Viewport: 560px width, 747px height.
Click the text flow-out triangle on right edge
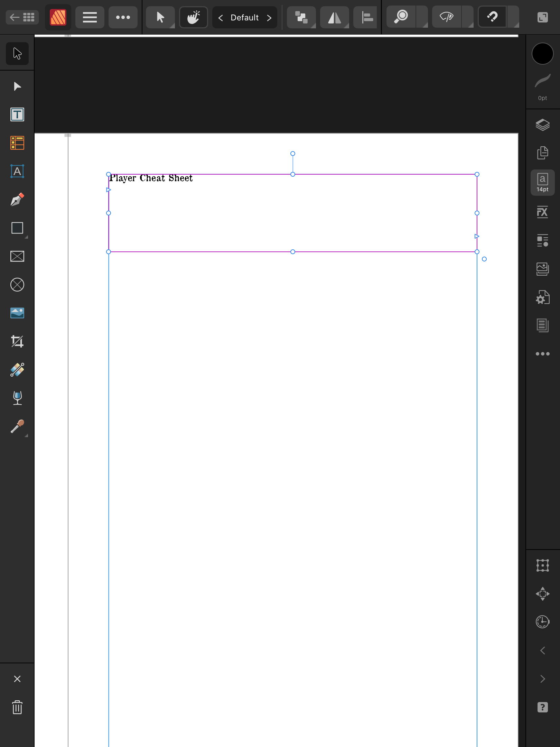(477, 236)
